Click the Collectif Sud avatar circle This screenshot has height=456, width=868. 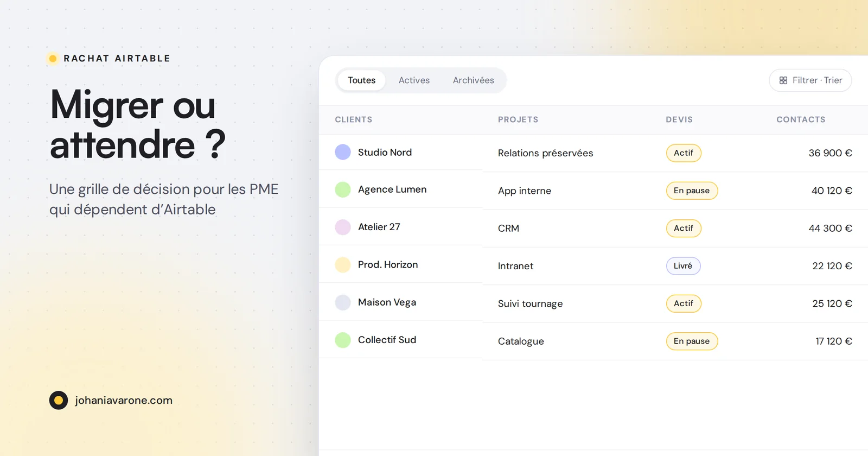pos(343,340)
